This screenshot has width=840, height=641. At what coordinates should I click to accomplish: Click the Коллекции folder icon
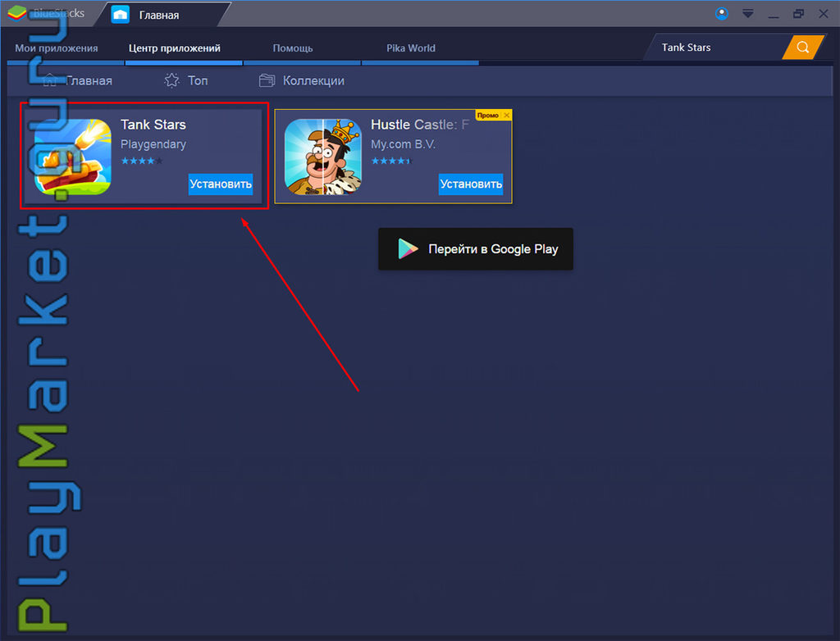[x=267, y=80]
